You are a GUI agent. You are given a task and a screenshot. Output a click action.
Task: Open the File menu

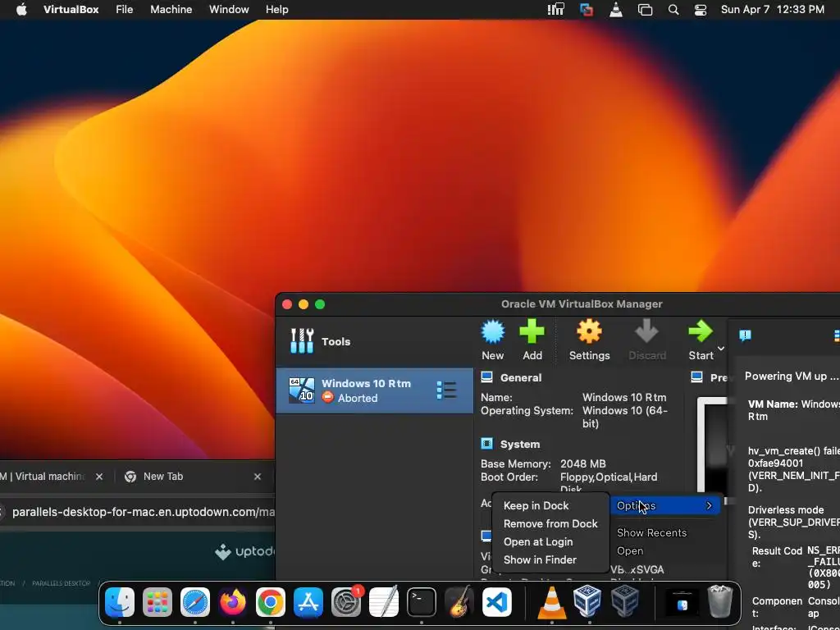click(125, 10)
